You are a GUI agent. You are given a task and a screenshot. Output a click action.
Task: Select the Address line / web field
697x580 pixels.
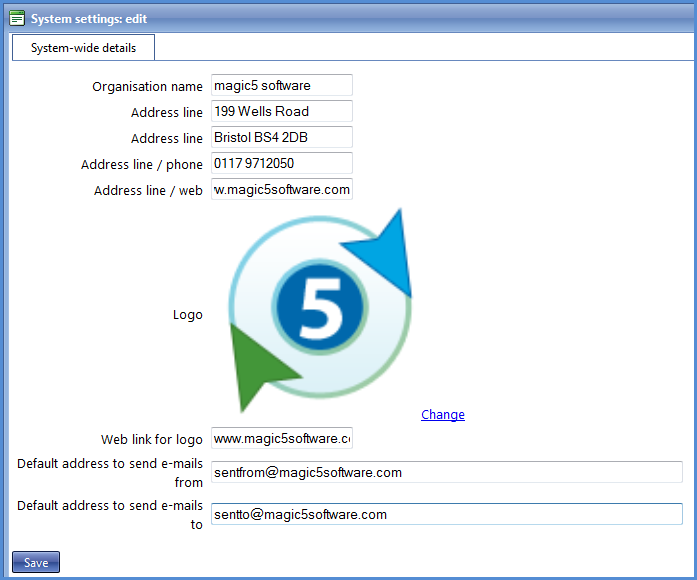pyautogui.click(x=282, y=189)
